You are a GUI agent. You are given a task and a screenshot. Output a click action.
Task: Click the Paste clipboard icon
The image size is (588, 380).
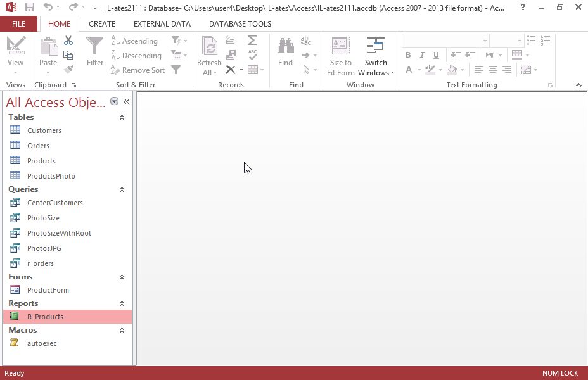click(49, 46)
